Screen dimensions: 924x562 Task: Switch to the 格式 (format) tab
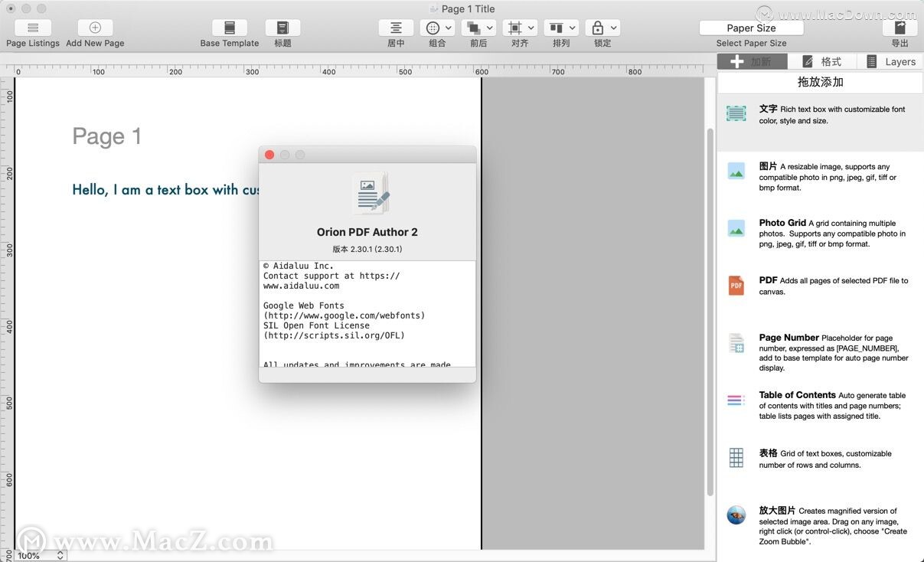coord(821,61)
